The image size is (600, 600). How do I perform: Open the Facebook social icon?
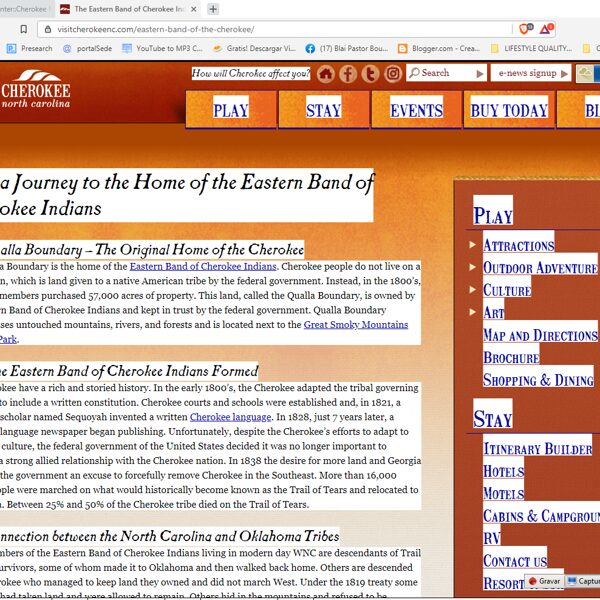348,74
